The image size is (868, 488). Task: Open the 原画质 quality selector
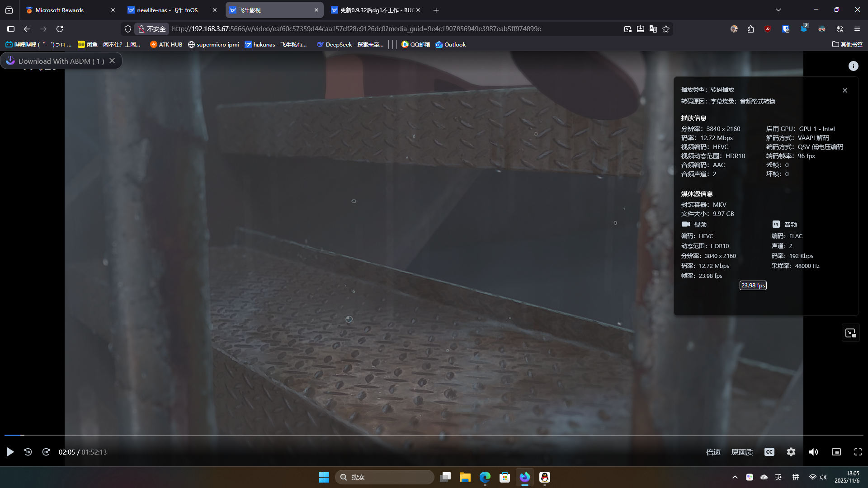click(x=742, y=452)
